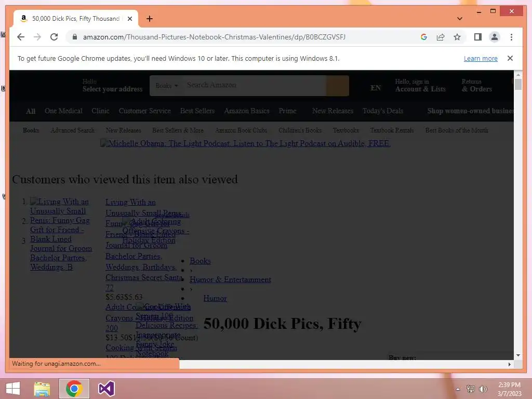Open the Chrome profile avatar

point(495,37)
